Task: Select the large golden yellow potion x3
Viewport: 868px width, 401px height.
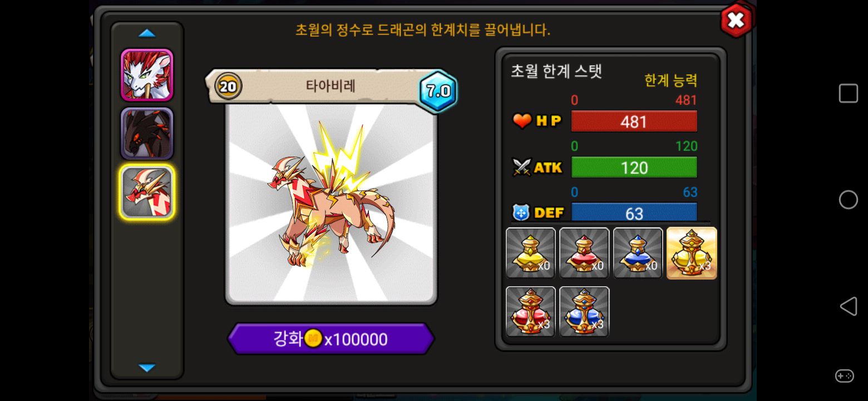Action: [x=692, y=253]
